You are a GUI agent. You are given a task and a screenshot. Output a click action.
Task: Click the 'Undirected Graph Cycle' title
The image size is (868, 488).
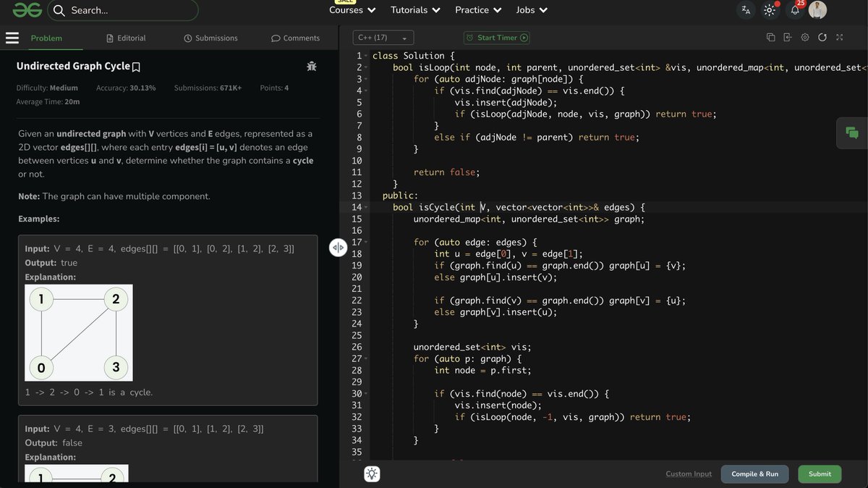[x=73, y=67]
